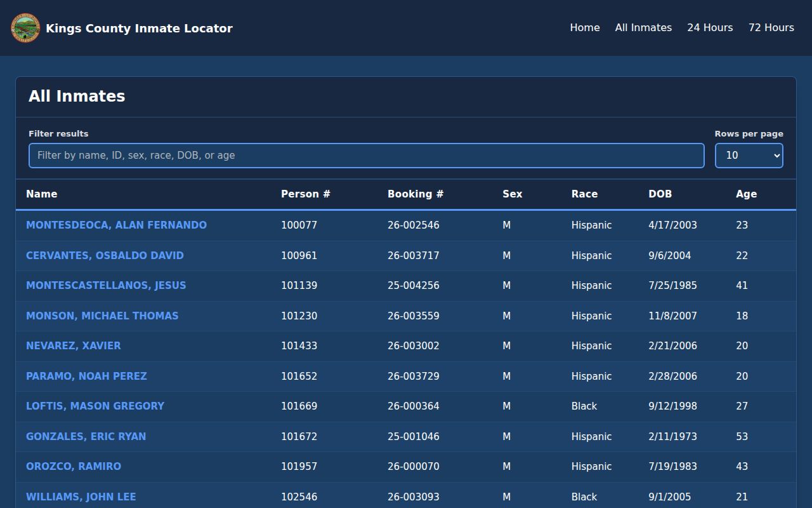Viewport: 812px width, 508px height.
Task: Open record for MONTESCASTELLANOS, JESUS
Action: click(x=106, y=286)
